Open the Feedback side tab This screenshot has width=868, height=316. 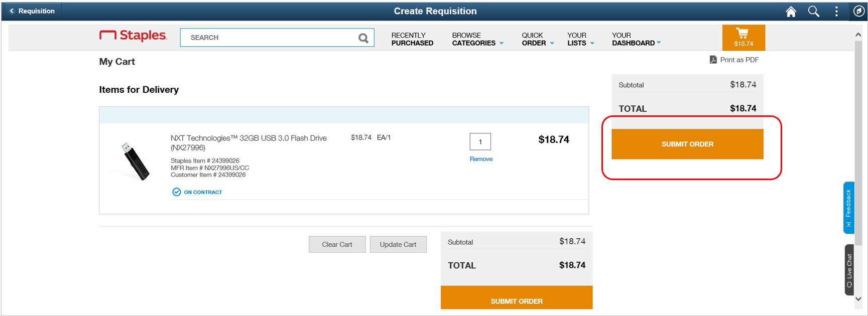tap(848, 208)
